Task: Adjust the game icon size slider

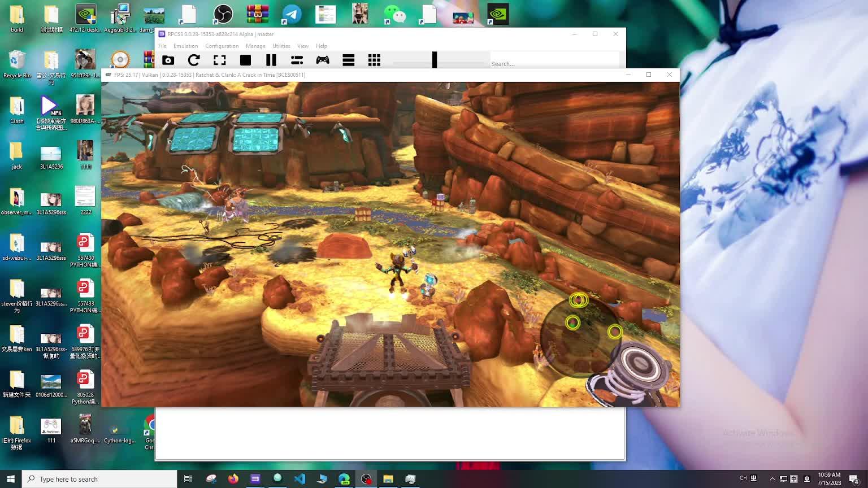Action: [434, 59]
